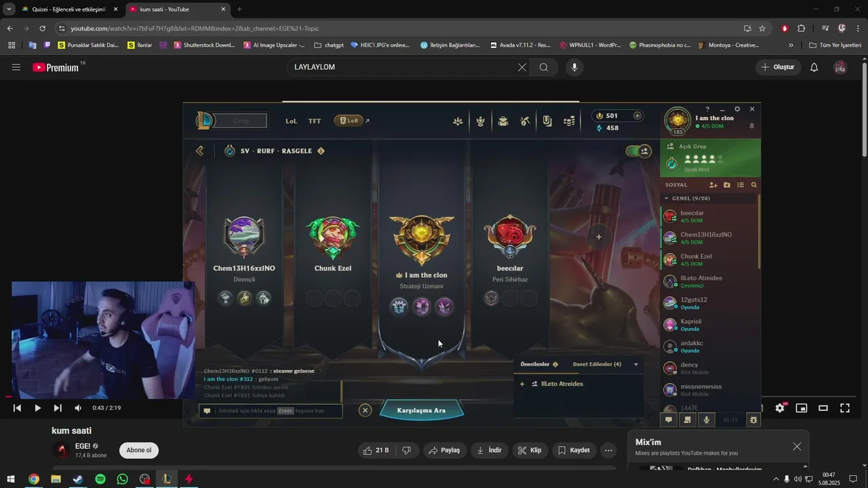Click the Oluştur create button
The image size is (868, 488).
coord(778,67)
